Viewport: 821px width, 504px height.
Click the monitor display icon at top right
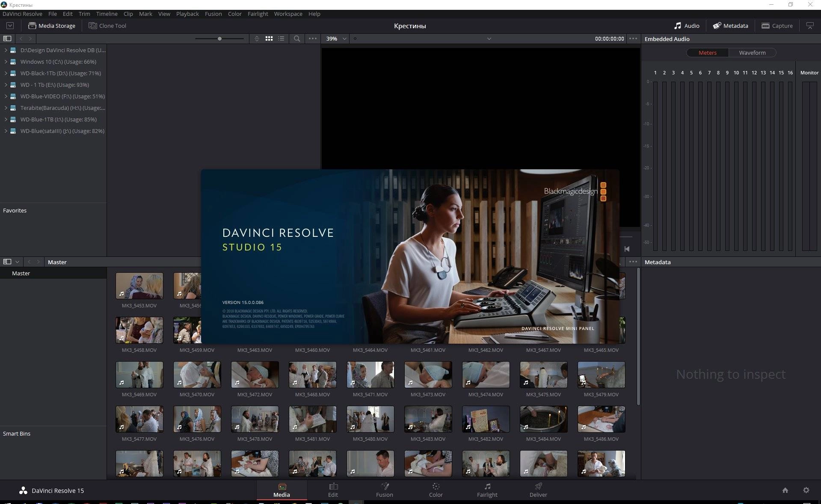coord(810,26)
